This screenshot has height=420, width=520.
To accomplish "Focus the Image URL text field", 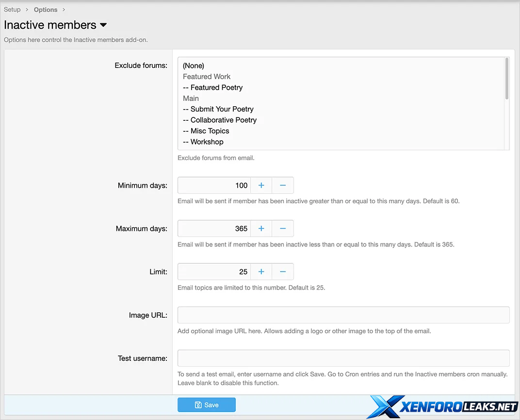I will coord(343,315).
